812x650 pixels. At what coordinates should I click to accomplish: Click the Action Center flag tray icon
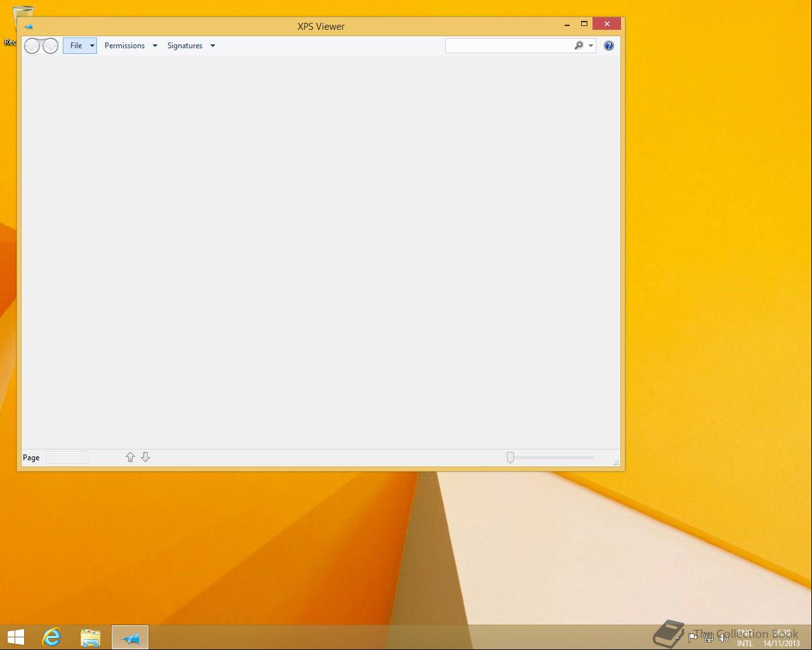click(x=693, y=637)
